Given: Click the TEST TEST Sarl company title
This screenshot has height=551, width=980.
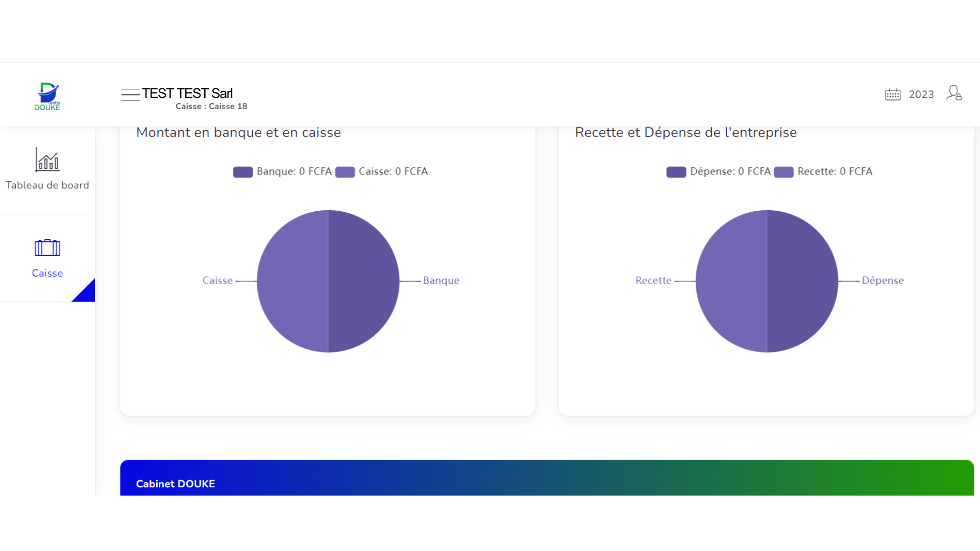Looking at the screenshot, I should point(187,93).
